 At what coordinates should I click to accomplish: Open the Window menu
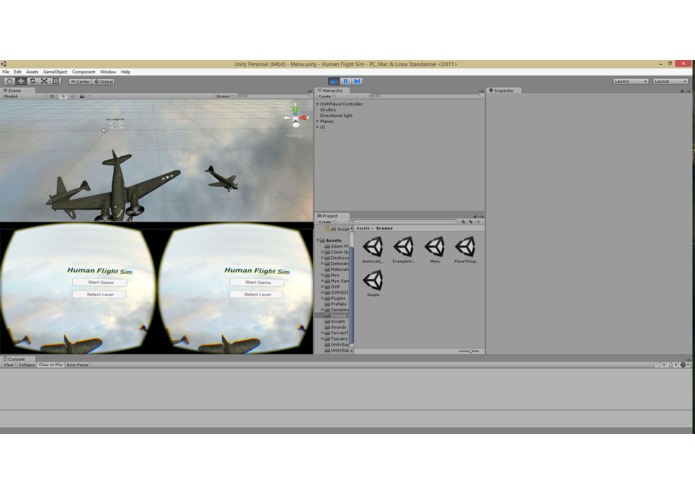(x=108, y=72)
